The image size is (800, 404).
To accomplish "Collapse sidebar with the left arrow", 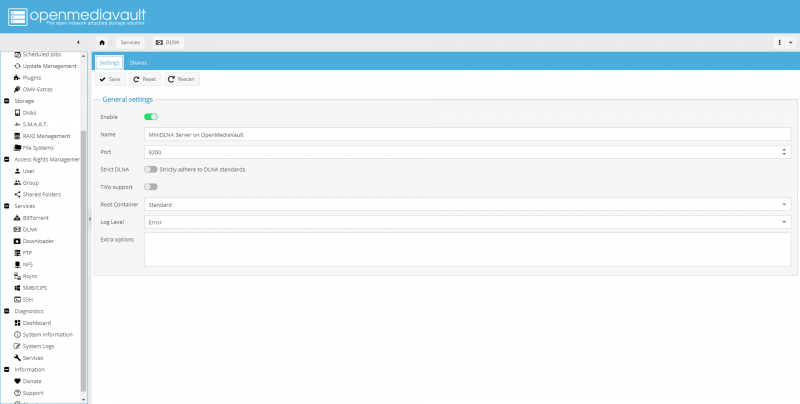I will [78, 42].
